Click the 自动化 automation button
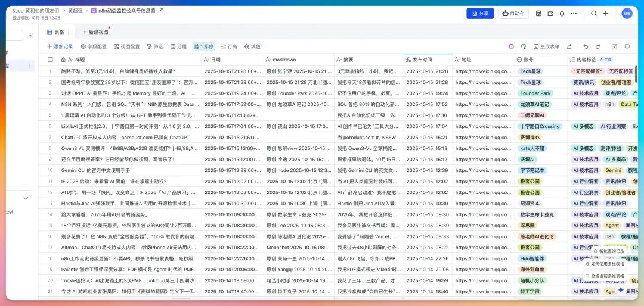This screenshot has width=644, height=306. pyautogui.click(x=513, y=13)
